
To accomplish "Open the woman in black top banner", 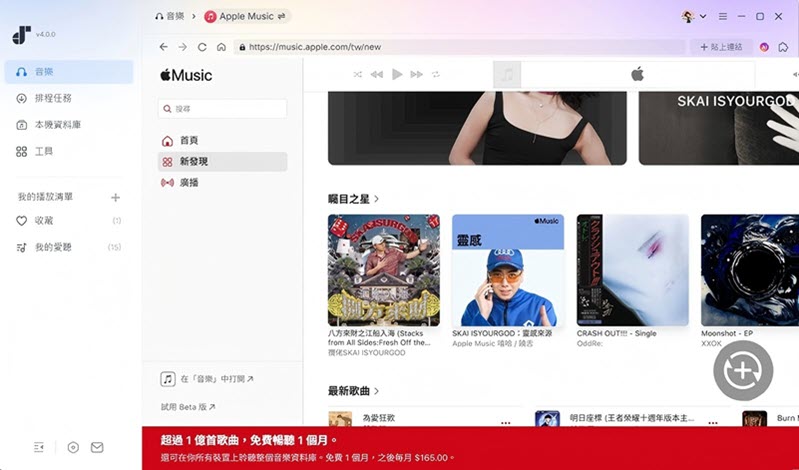I will pos(477,128).
